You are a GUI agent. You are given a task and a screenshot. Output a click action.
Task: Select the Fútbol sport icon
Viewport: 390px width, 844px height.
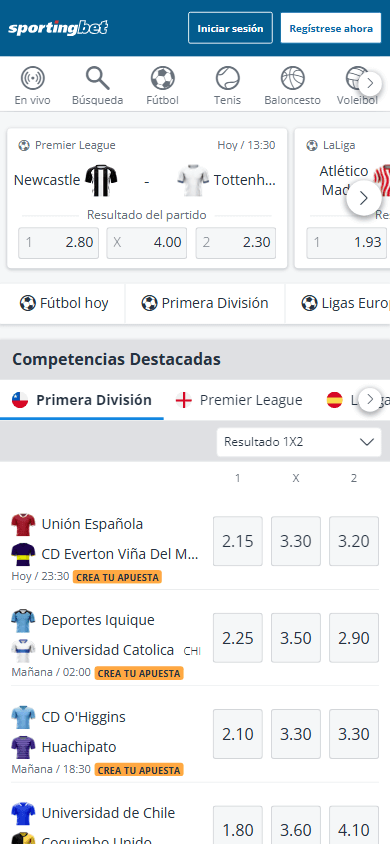click(162, 79)
